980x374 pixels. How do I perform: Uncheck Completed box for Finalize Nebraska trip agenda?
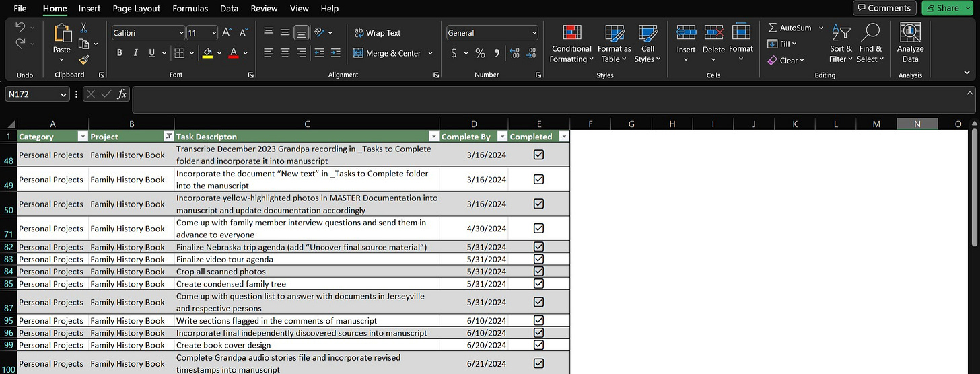(x=538, y=247)
